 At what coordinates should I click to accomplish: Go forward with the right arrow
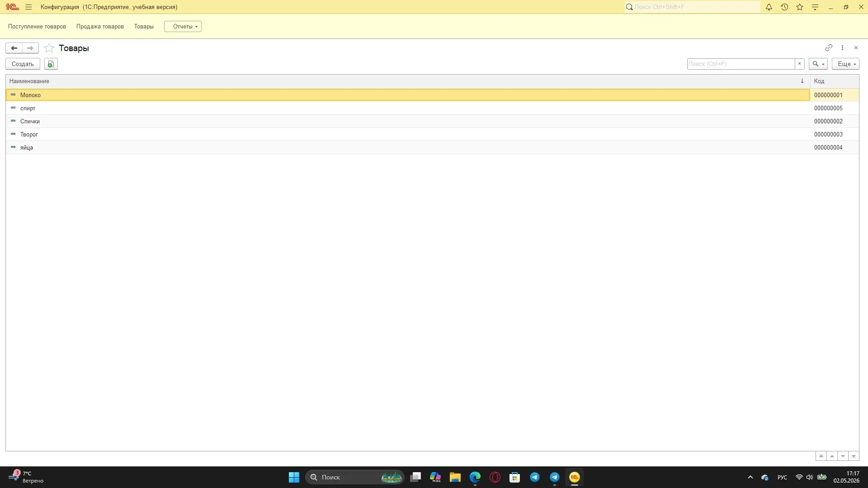30,48
